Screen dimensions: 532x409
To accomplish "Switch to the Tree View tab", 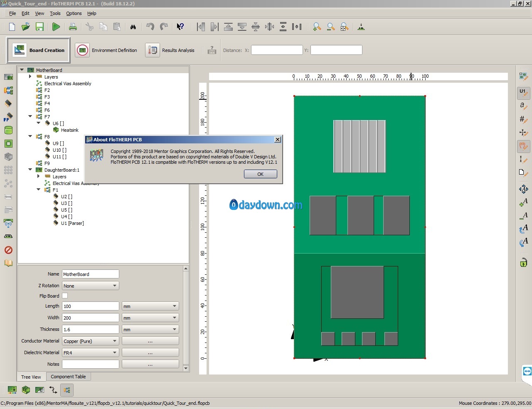I will pos(31,377).
